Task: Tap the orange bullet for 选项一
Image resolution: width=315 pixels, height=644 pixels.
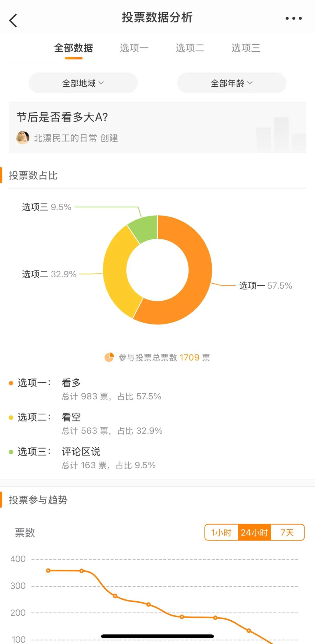Action: (x=11, y=383)
